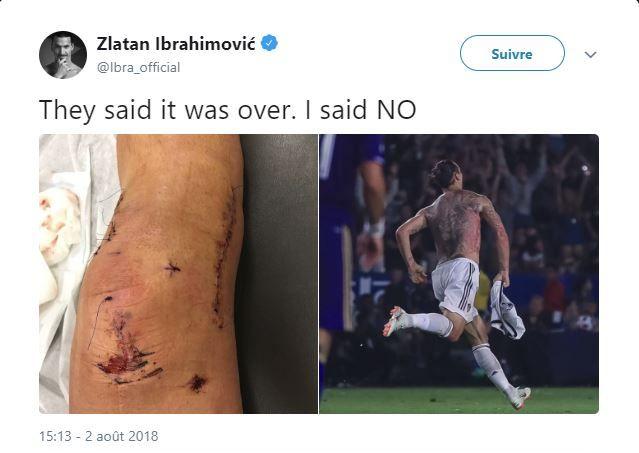Click the blue verified badge

coord(269,43)
